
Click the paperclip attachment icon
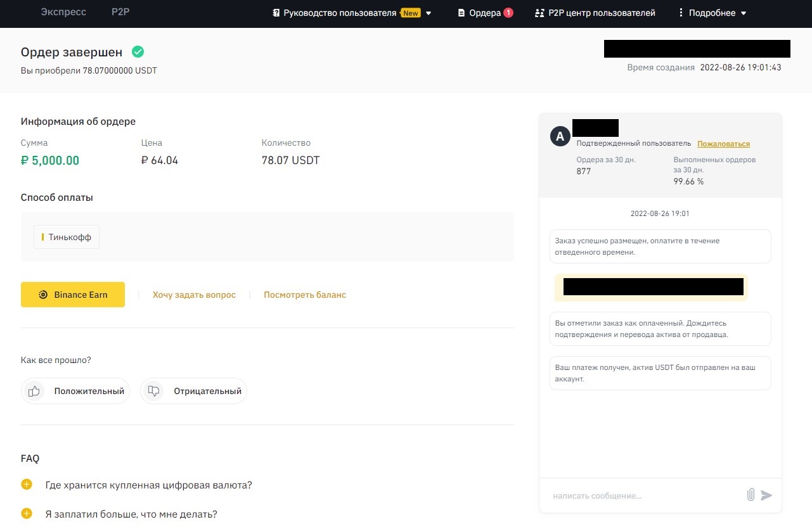click(751, 495)
